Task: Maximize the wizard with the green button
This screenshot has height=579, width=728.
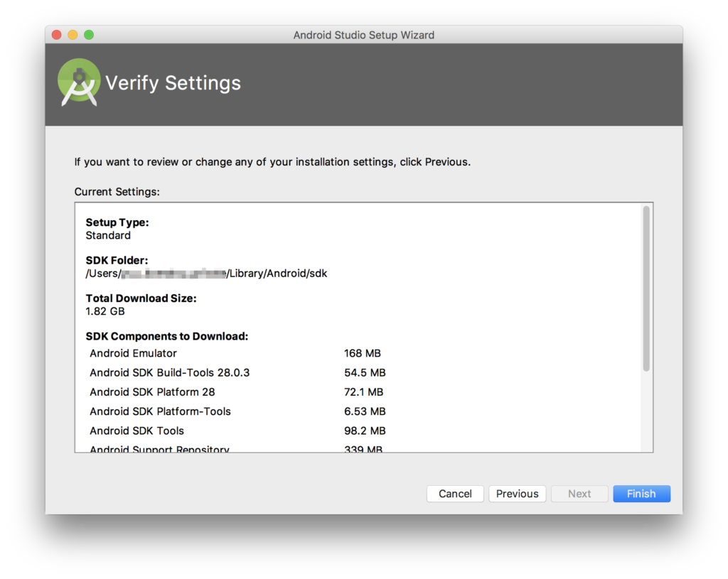Action: click(89, 35)
